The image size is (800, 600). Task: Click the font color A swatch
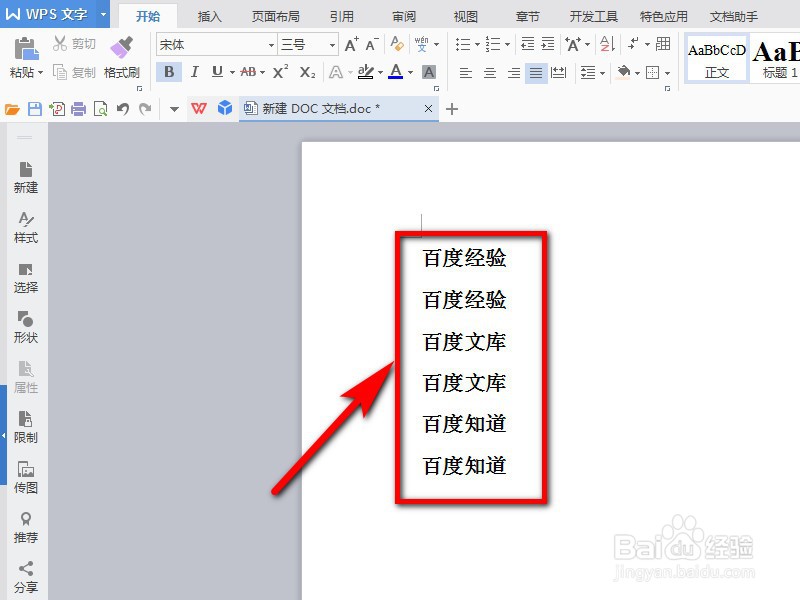coord(396,72)
